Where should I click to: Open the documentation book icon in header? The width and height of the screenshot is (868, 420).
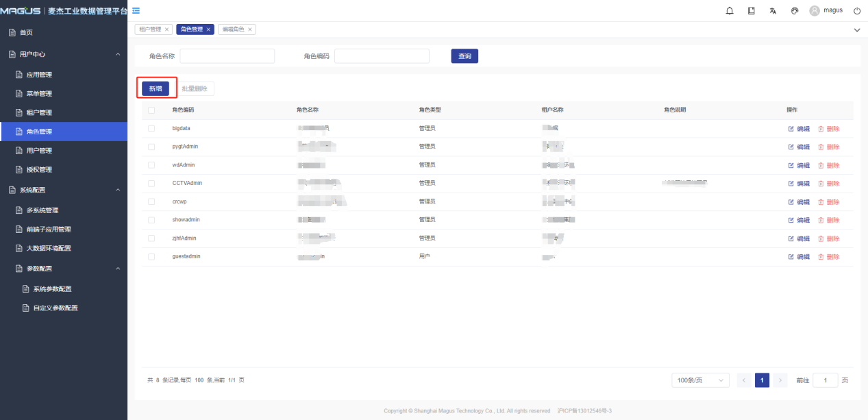[x=752, y=11]
